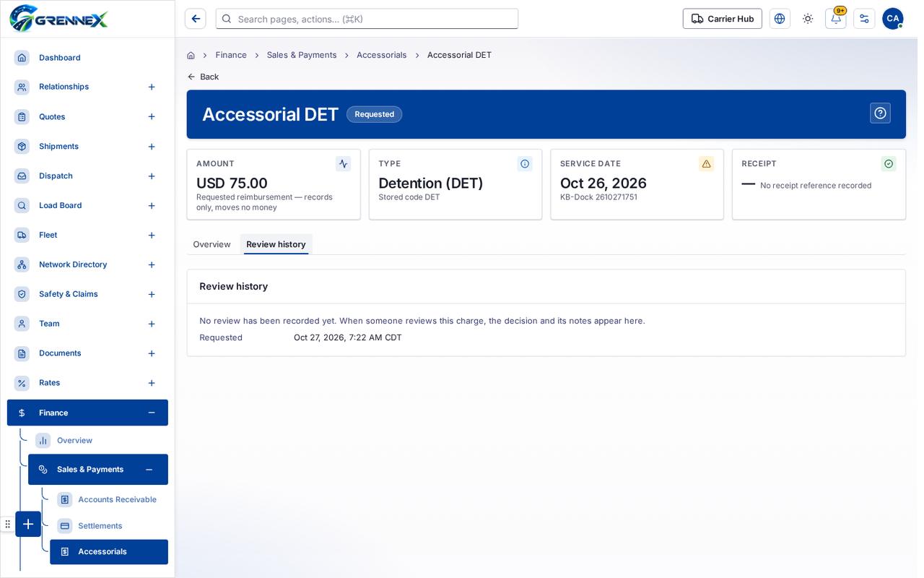
Task: Open the Rates sidebar item
Action: point(87,383)
